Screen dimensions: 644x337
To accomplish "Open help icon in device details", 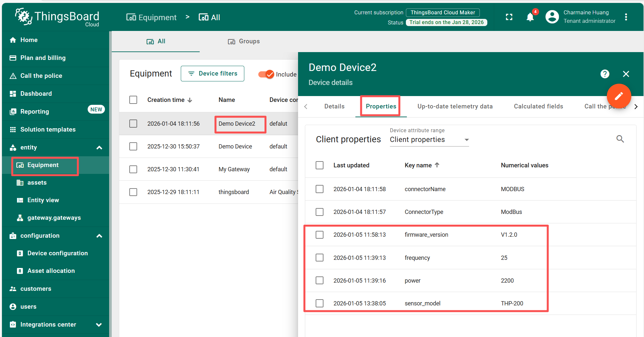I will (605, 74).
